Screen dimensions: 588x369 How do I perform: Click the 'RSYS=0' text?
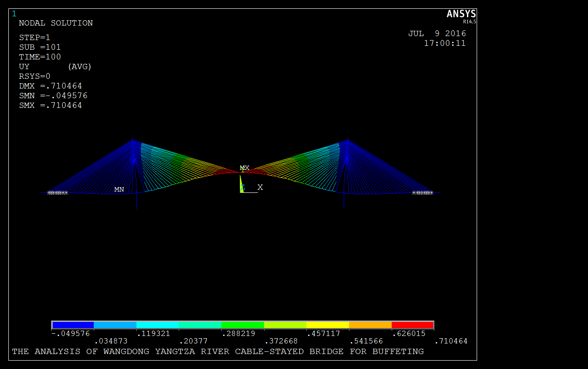coord(35,76)
